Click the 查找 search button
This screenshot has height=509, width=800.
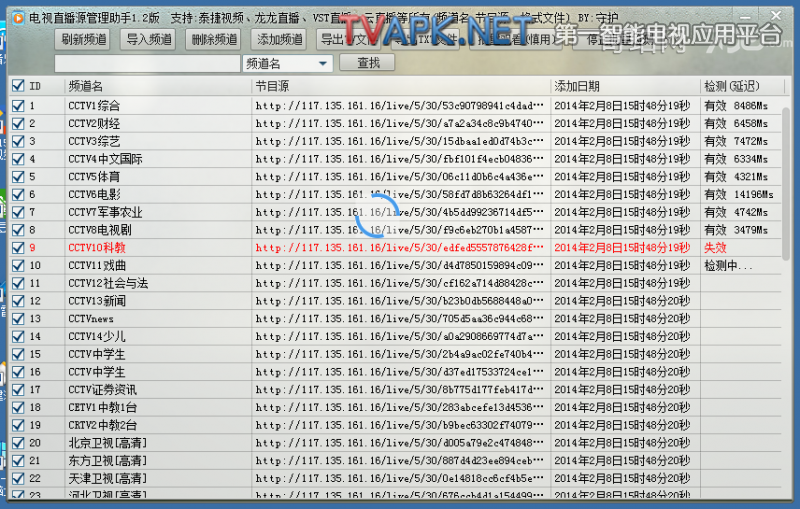tap(367, 63)
